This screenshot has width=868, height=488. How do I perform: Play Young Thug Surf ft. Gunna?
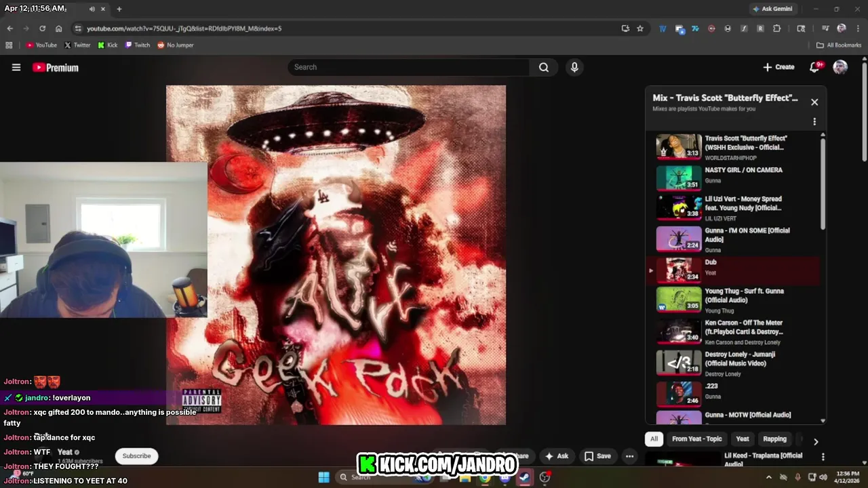[734, 300]
